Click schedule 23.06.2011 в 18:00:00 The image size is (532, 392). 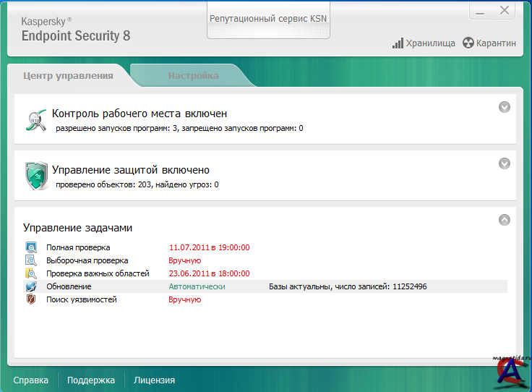coord(210,273)
